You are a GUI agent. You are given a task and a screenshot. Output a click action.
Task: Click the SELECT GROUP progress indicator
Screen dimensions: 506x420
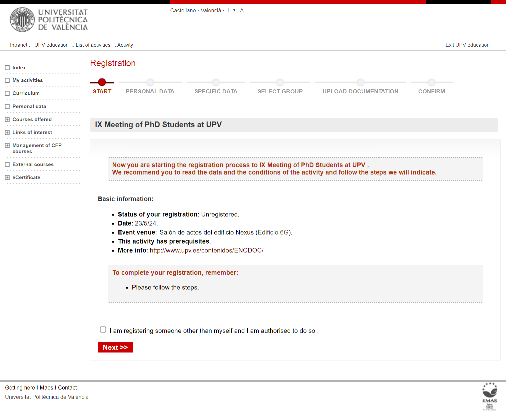pos(280,82)
